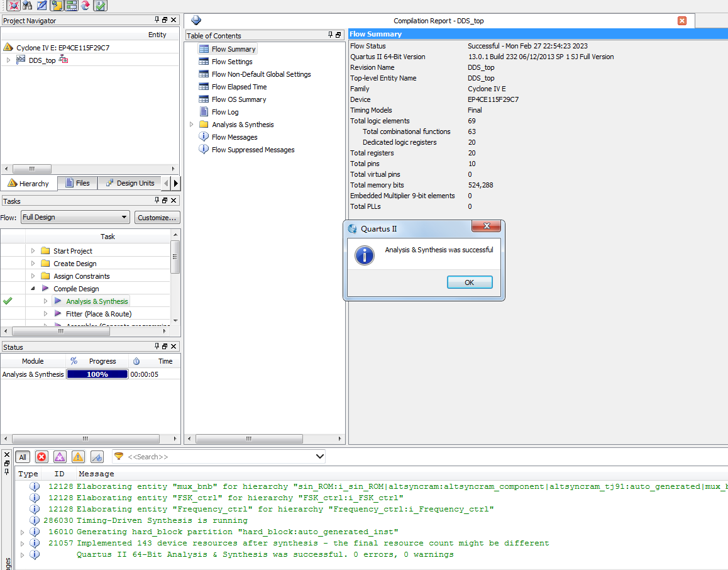Open the Flow dropdown showing Full Design
The height and width of the screenshot is (570, 728).
coord(75,217)
